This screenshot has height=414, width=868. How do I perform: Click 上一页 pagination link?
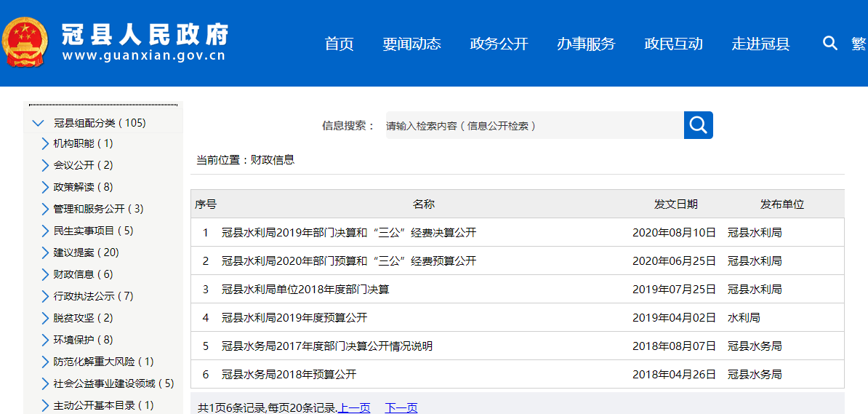(354, 408)
